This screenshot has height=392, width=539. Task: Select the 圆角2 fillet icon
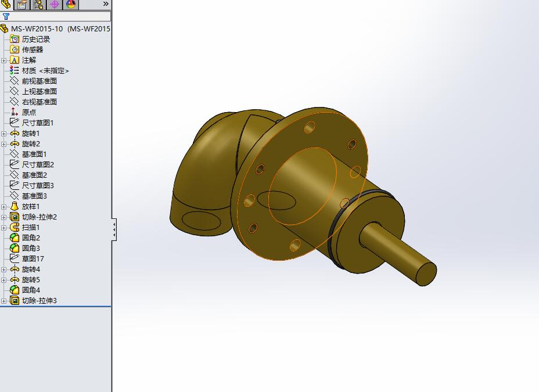click(x=15, y=238)
